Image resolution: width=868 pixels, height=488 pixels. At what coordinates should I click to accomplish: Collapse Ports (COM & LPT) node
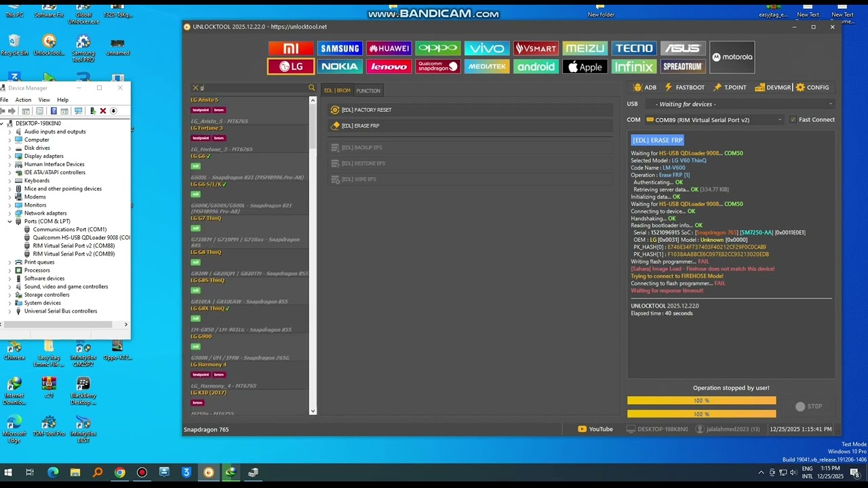(10, 222)
